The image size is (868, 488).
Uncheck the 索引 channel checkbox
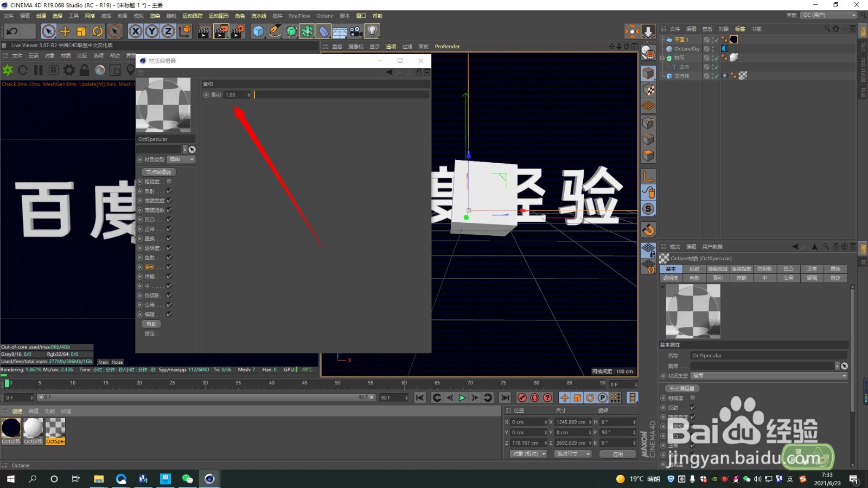pyautogui.click(x=169, y=267)
